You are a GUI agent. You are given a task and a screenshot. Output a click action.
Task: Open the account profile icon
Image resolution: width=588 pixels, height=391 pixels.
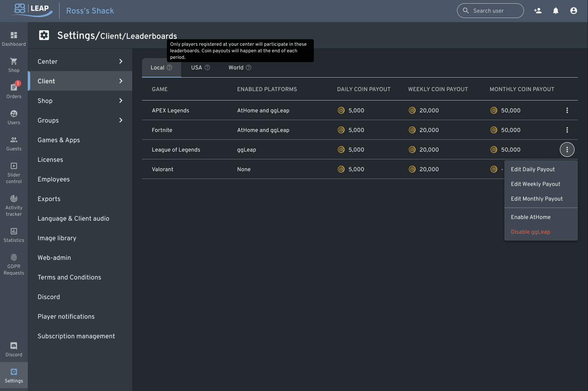tap(573, 11)
